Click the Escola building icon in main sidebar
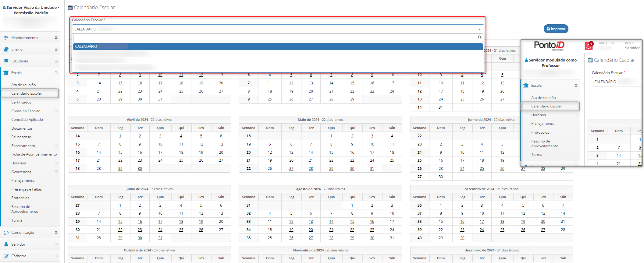Viewport: 644px width, 263px height. click(6, 73)
